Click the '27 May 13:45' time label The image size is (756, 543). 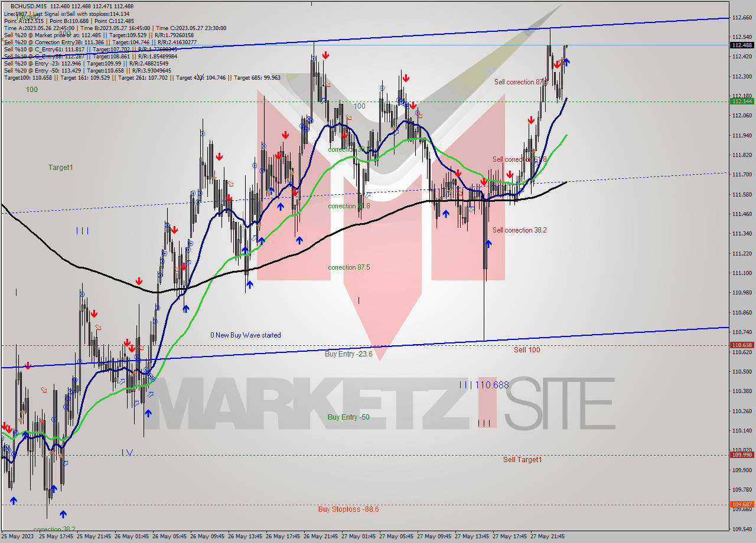tap(471, 537)
